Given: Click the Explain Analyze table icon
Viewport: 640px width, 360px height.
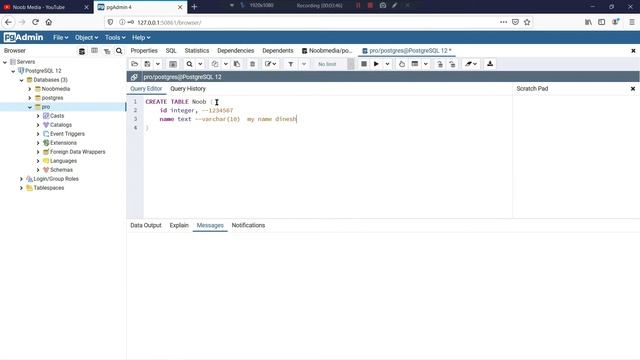Looking at the screenshot, I should pos(415,64).
